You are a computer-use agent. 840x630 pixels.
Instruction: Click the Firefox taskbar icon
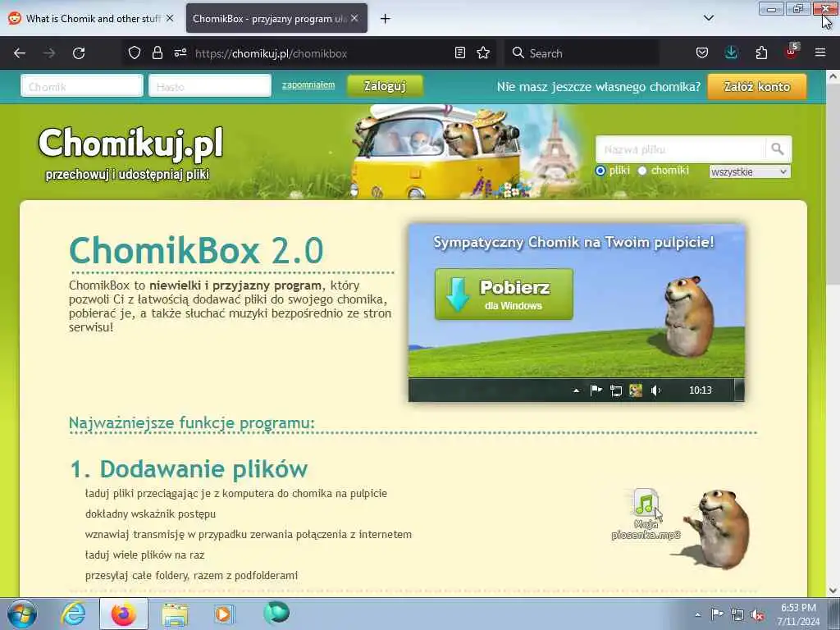[x=124, y=614]
